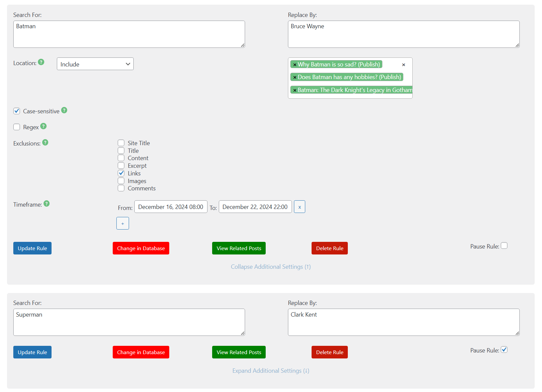This screenshot has height=392, width=542.
Task: Click Update Rule for the Batman rule
Action: click(x=32, y=248)
